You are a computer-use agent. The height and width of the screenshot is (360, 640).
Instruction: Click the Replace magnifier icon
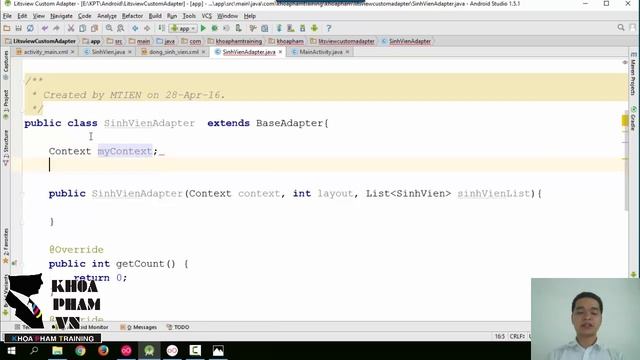tap(120, 28)
